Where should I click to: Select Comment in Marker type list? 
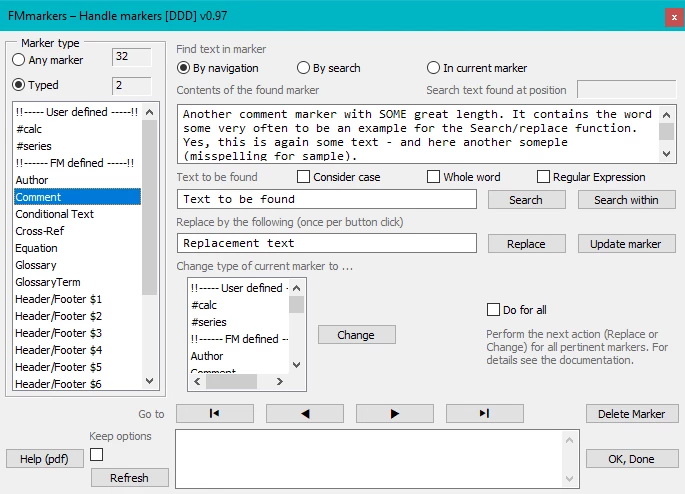(x=77, y=197)
